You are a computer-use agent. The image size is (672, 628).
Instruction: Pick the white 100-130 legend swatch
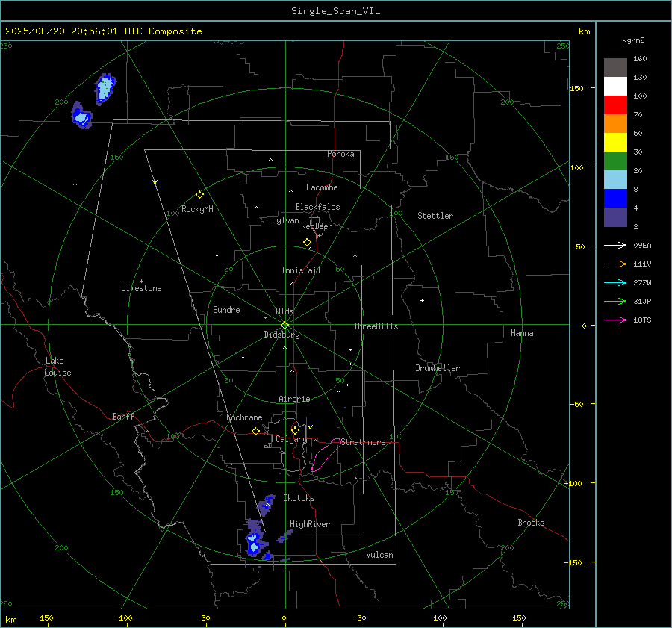pyautogui.click(x=615, y=86)
